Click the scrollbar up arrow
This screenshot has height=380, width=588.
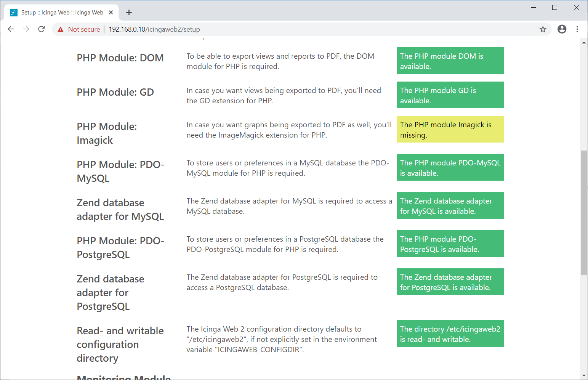pos(584,42)
